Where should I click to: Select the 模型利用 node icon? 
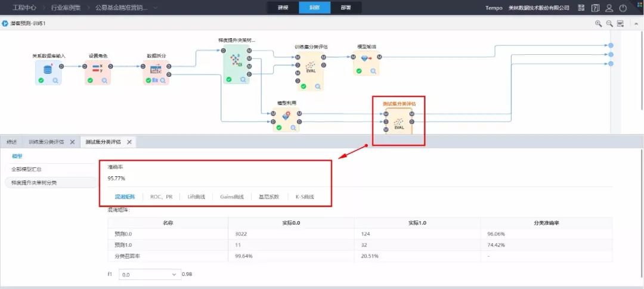pyautogui.click(x=286, y=116)
